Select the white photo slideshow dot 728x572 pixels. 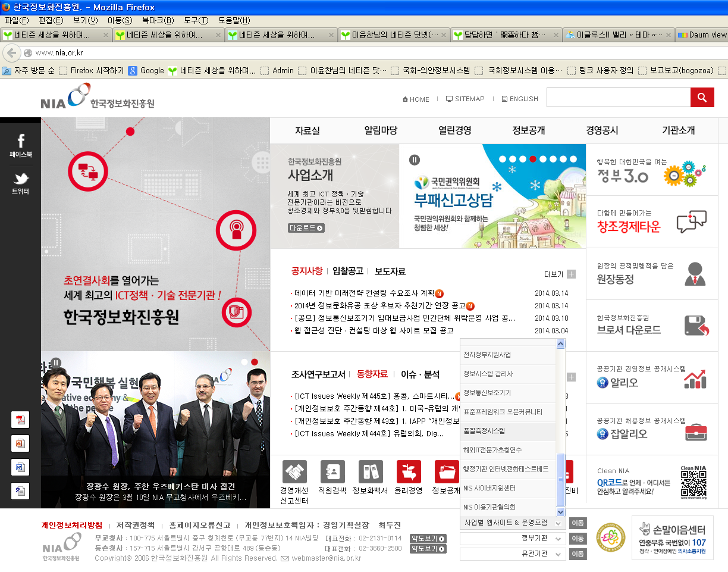244,362
